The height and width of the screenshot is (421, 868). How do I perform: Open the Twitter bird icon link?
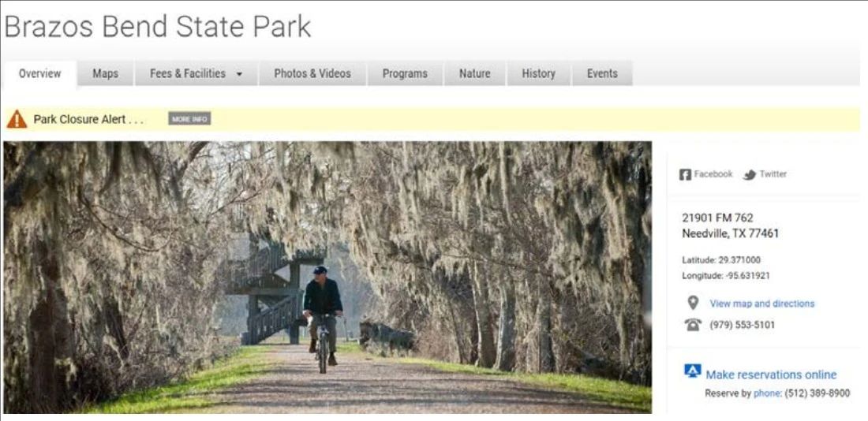tap(750, 175)
